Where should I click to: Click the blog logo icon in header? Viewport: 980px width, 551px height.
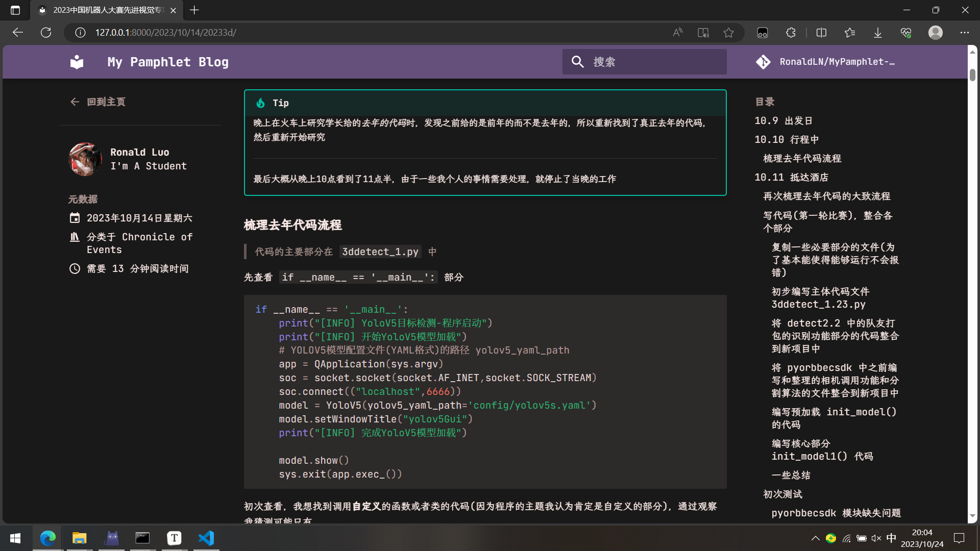tap(77, 62)
